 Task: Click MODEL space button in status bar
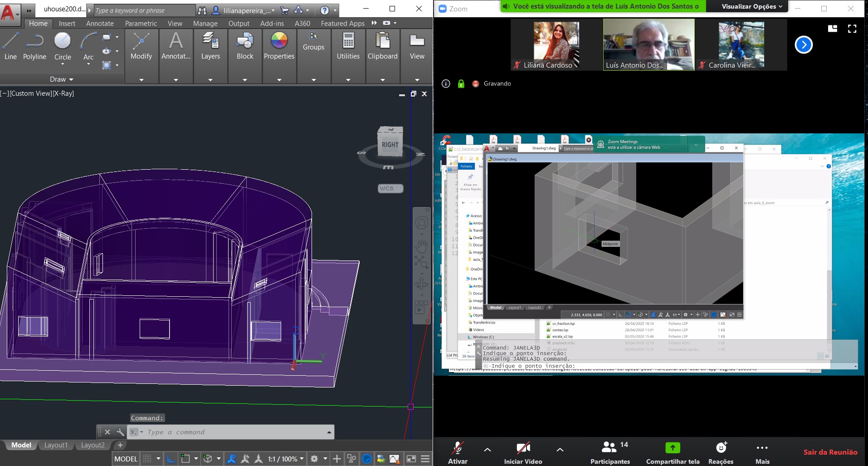tap(126, 459)
